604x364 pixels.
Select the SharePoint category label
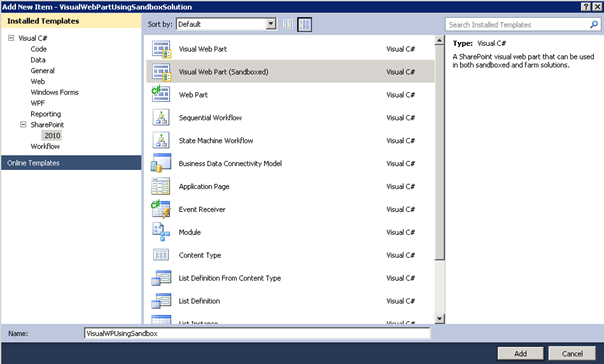47,124
